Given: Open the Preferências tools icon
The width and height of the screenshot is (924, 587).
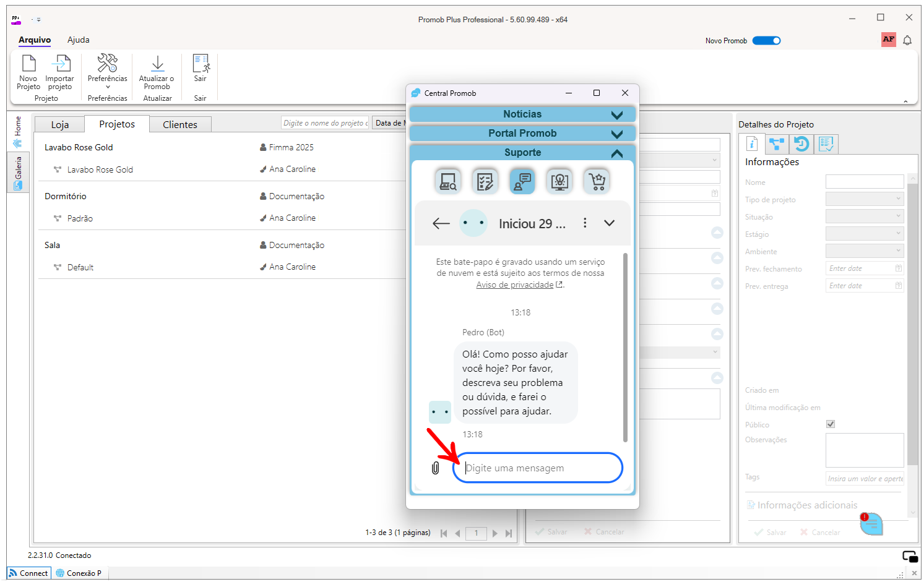Looking at the screenshot, I should click(x=107, y=63).
